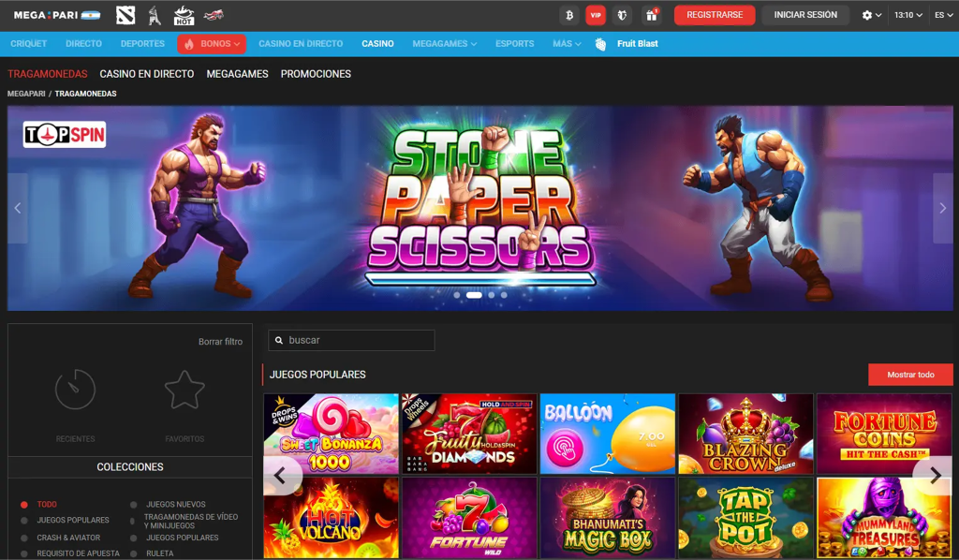Select the TRAGAMONEDAS tab

point(48,74)
